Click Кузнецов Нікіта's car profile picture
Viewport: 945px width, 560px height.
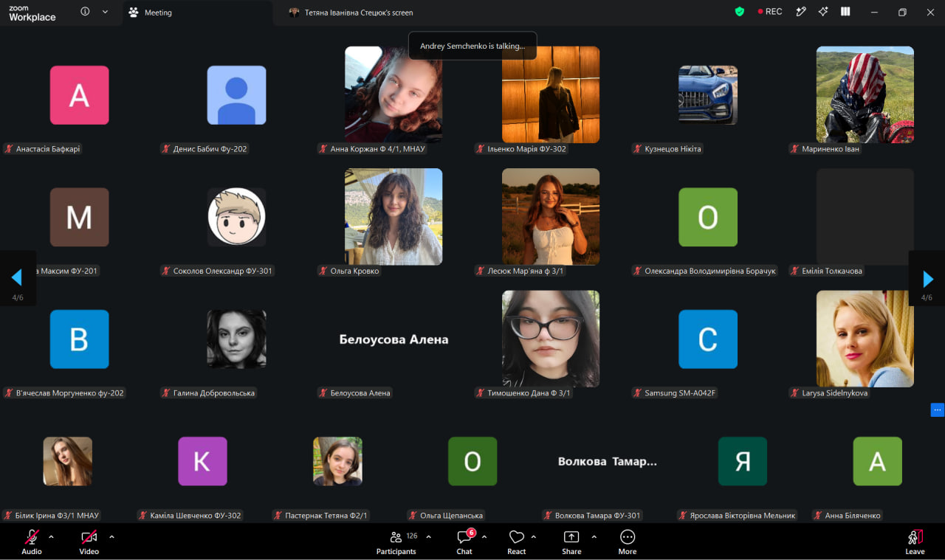708,95
